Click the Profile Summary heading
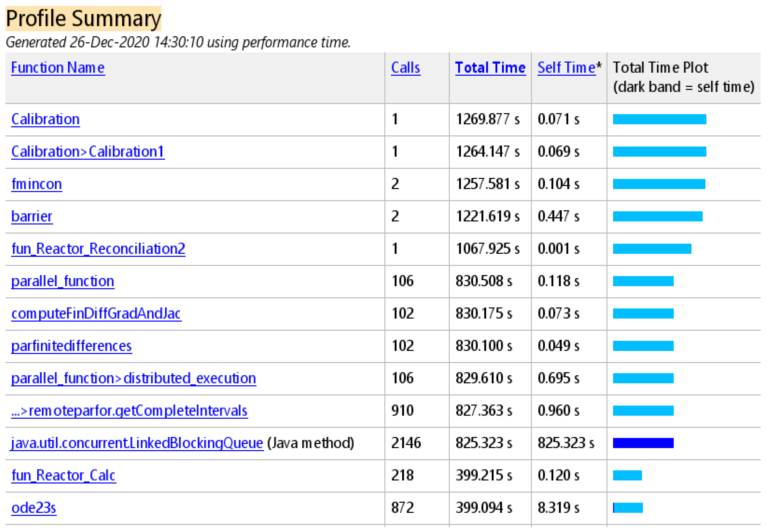 click(x=83, y=18)
